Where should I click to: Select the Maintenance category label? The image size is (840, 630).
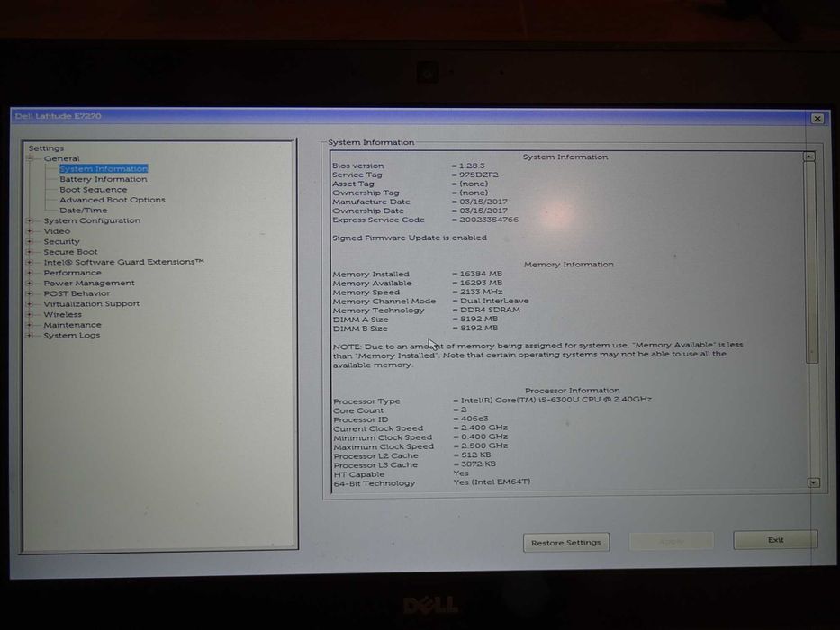(x=72, y=325)
